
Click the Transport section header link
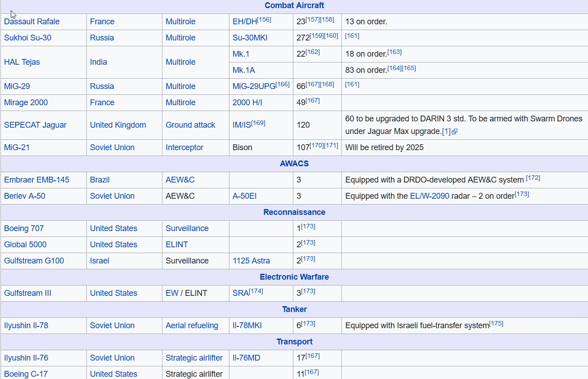(294, 342)
